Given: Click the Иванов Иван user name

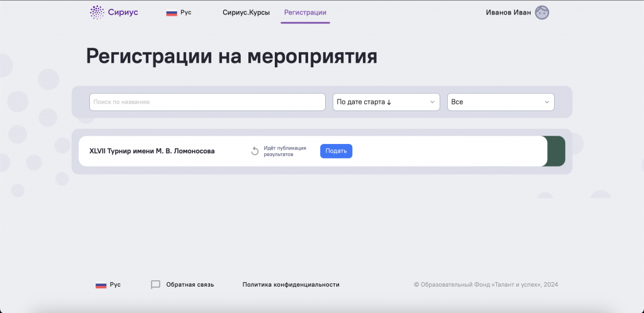Looking at the screenshot, I should (x=508, y=13).
